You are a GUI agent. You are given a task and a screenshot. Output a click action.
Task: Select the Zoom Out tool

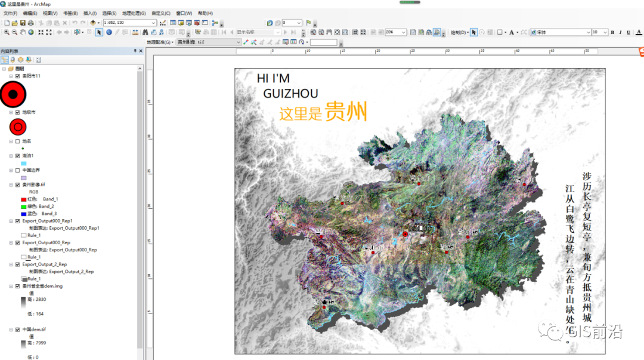pos(15,32)
